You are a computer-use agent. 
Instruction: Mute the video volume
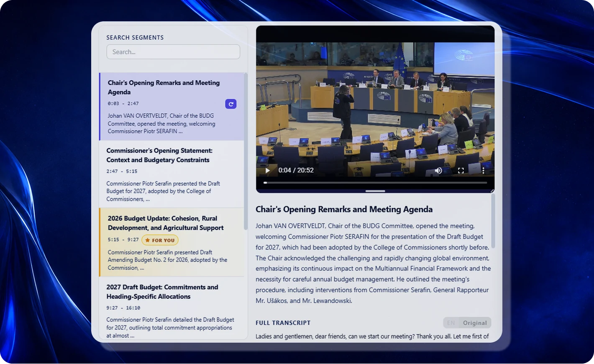tap(438, 170)
